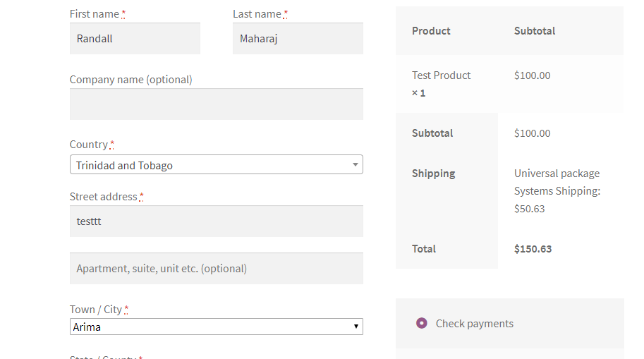Select the Street address field containing testtt

coord(216,221)
